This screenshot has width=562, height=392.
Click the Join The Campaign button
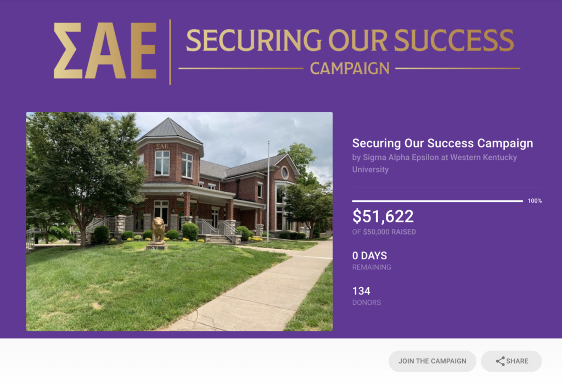[x=432, y=361]
